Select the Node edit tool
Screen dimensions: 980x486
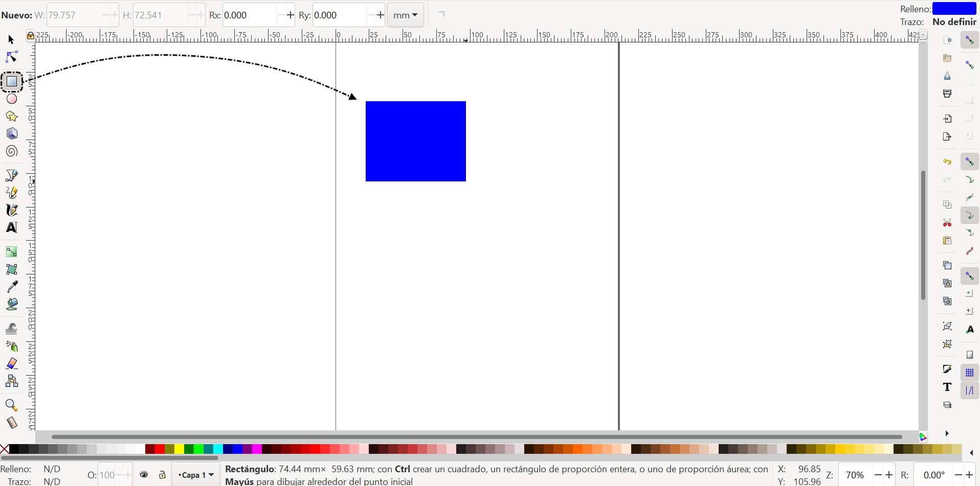pyautogui.click(x=11, y=57)
